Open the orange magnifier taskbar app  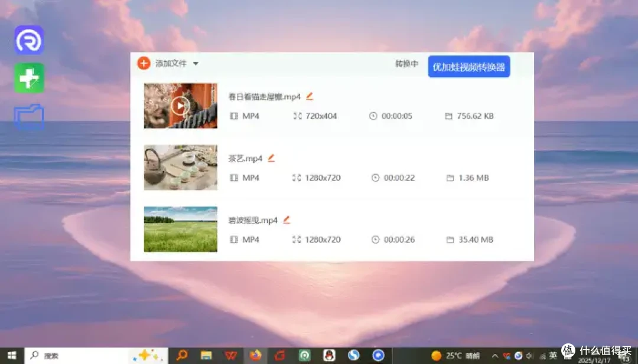coord(182,356)
